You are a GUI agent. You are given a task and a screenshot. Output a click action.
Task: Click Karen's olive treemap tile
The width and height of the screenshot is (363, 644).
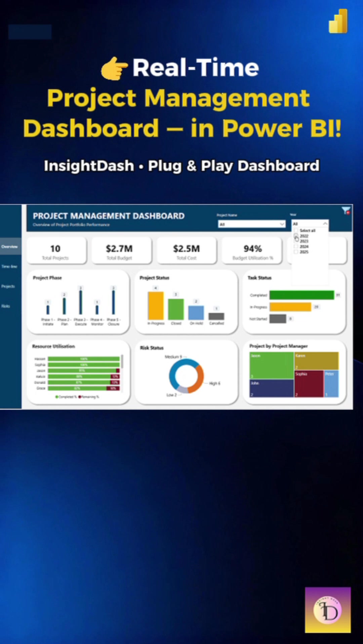(317, 361)
